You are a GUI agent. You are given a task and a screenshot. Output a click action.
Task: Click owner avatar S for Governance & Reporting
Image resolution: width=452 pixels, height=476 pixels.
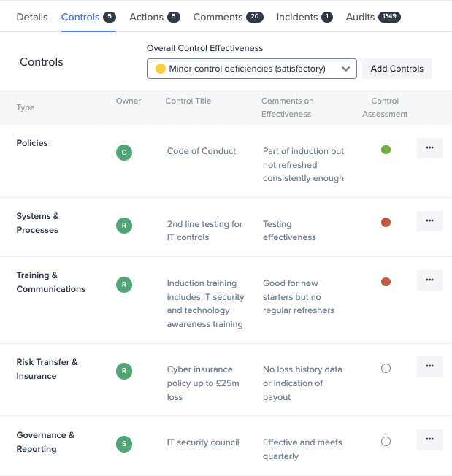[124, 444]
